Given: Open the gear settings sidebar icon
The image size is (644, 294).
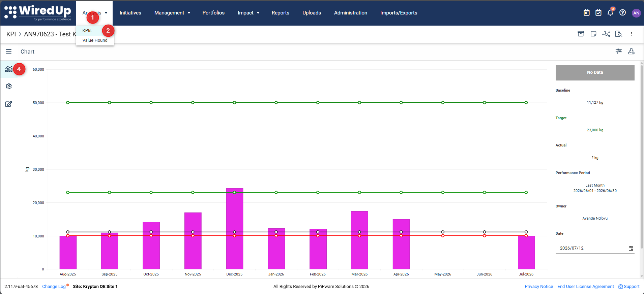Looking at the screenshot, I should click(x=9, y=86).
